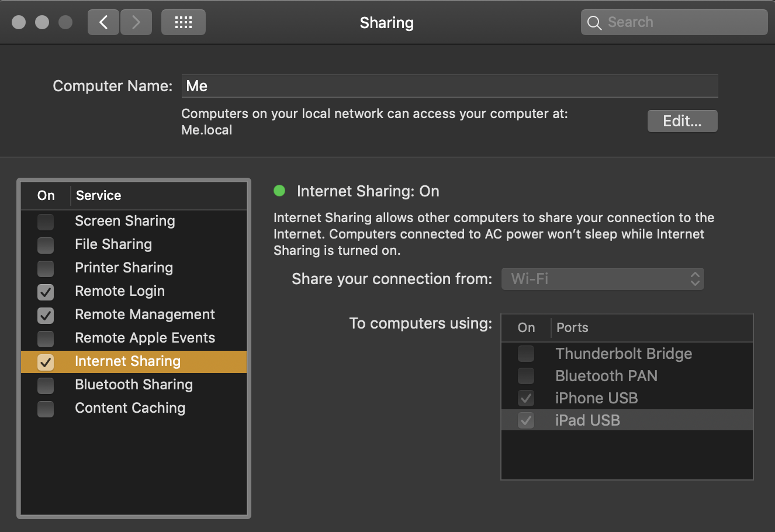Viewport: 775px width, 532px height.
Task: Enable the Screen Sharing checkbox
Action: [46, 222]
